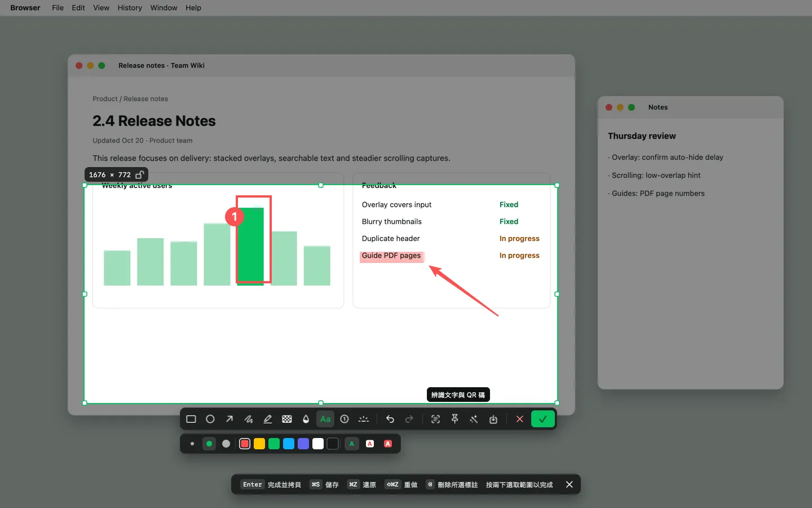Confirm capture with green checkmark

[543, 419]
